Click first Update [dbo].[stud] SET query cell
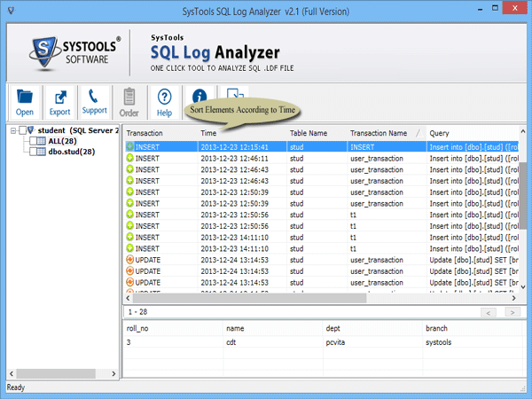This screenshot has width=532, height=399. 473,260
